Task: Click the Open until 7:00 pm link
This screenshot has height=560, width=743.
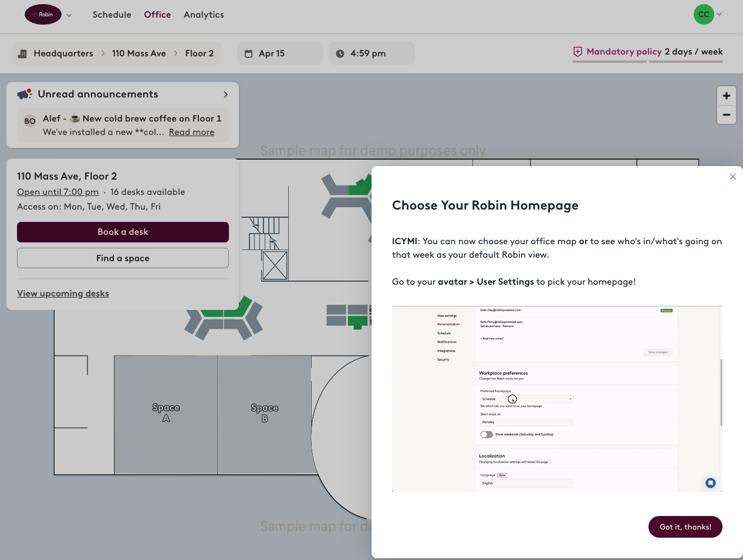Action: tap(58, 192)
